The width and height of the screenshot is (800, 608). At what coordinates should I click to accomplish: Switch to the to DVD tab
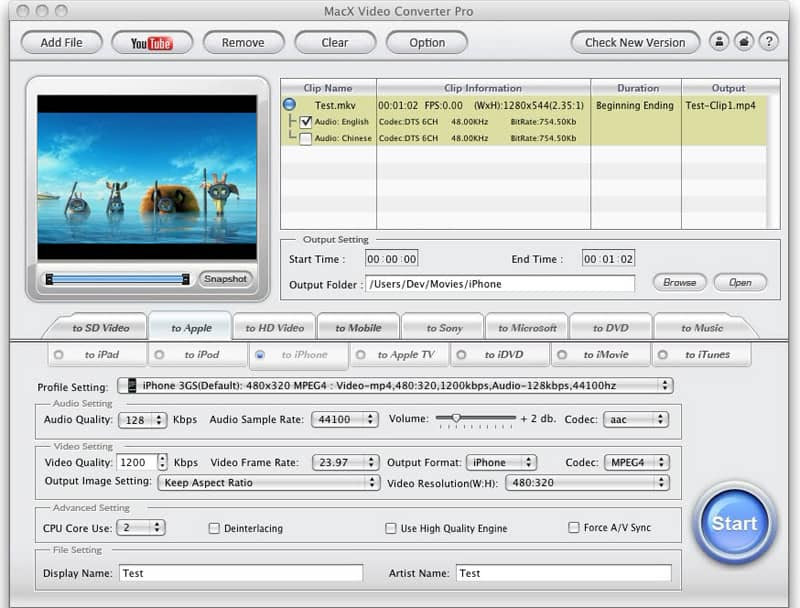coord(611,328)
